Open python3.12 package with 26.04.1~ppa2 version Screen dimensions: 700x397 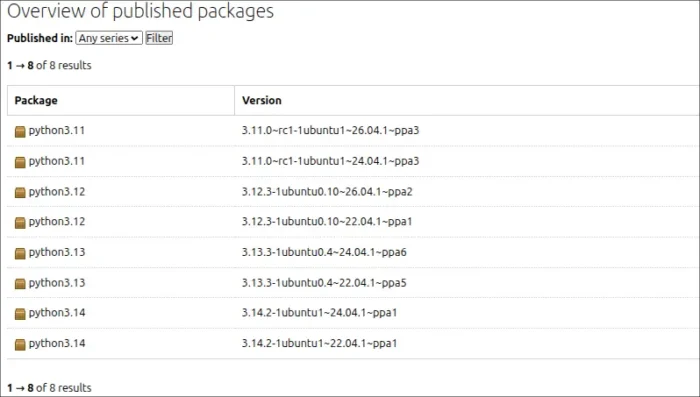click(57, 192)
